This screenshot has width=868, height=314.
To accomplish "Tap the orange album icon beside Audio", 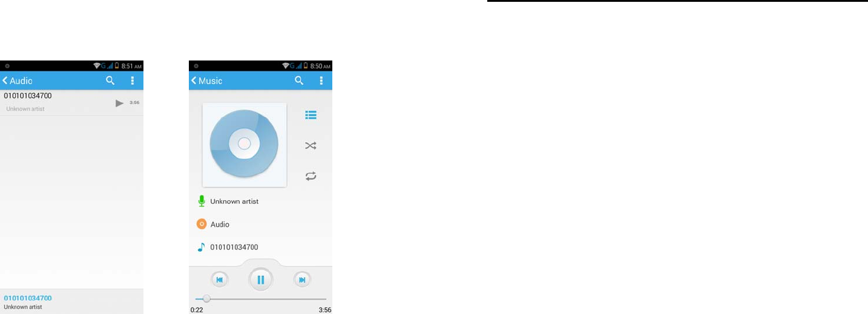I will point(202,224).
